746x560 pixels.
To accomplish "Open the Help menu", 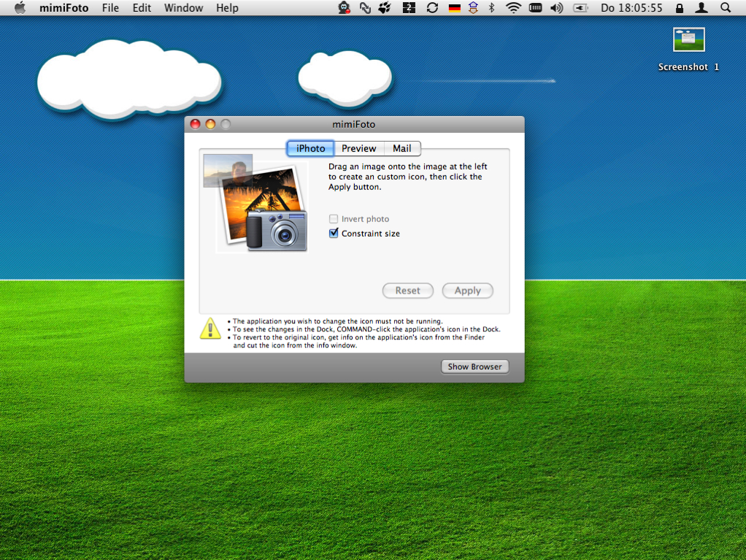I will tap(228, 7).
